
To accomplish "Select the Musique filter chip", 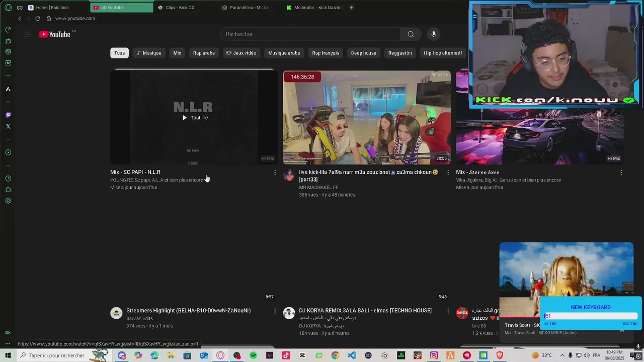I will (148, 53).
